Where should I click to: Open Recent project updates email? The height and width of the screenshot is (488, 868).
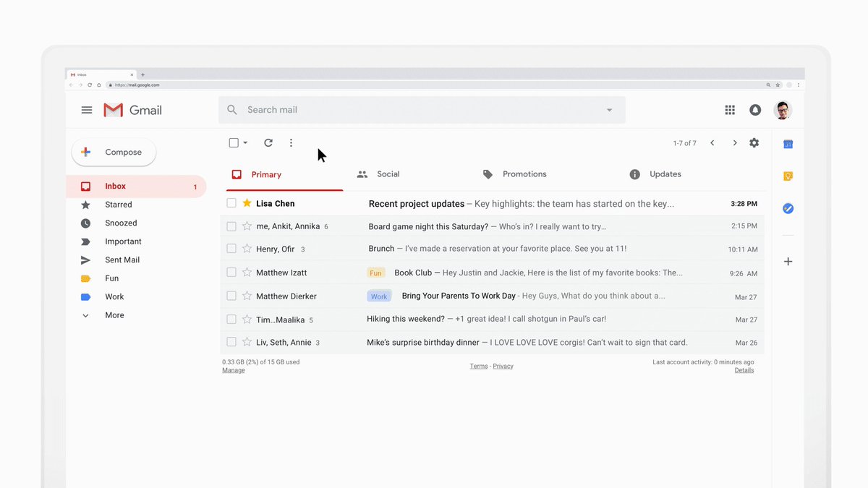click(493, 204)
